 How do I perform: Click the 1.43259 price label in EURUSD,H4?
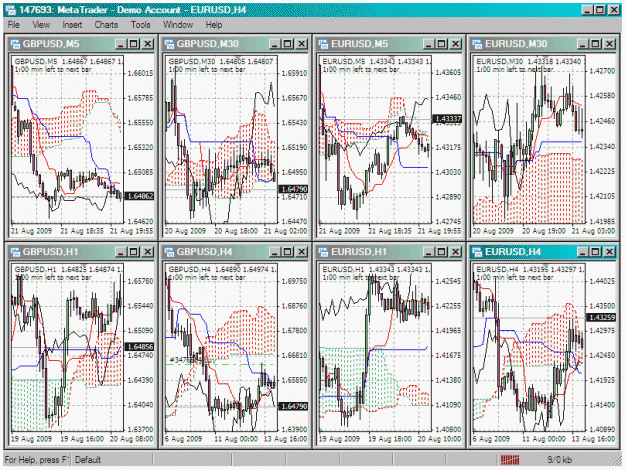[x=601, y=318]
